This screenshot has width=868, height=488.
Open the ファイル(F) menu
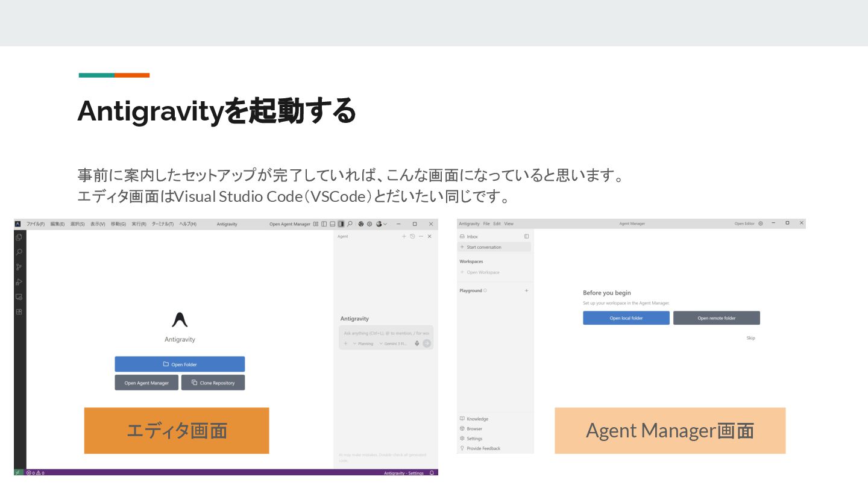click(36, 224)
